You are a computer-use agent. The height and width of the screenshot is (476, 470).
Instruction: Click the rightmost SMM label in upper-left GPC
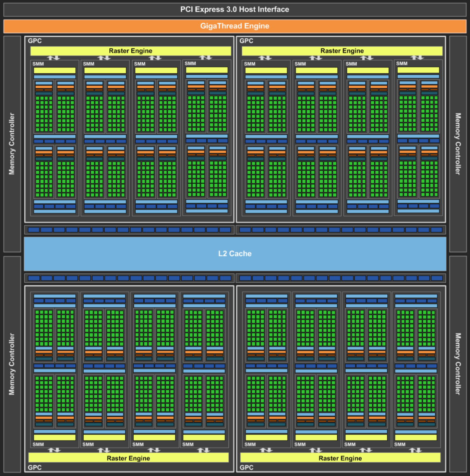point(190,63)
